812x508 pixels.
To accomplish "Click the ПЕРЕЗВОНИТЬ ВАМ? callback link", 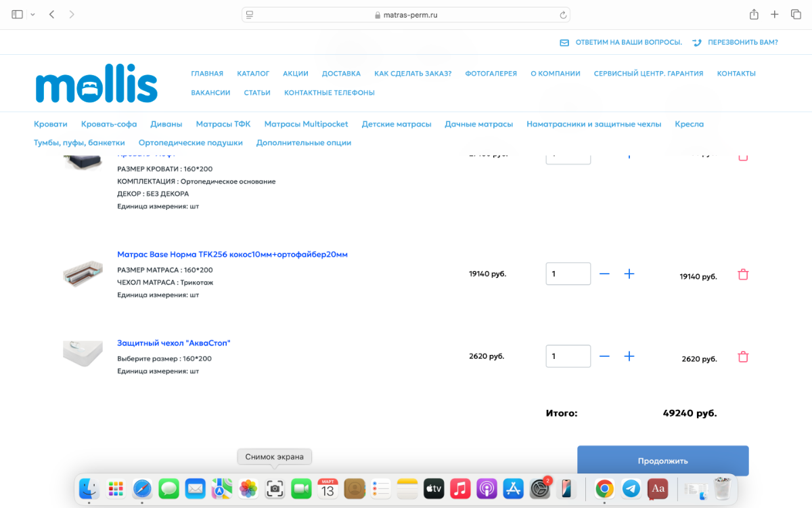I will tap(742, 42).
